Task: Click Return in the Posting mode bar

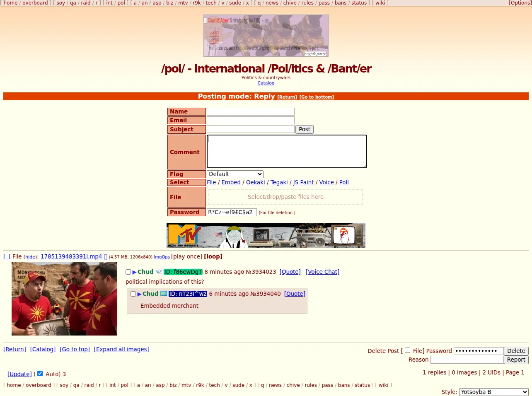Action: [287, 97]
